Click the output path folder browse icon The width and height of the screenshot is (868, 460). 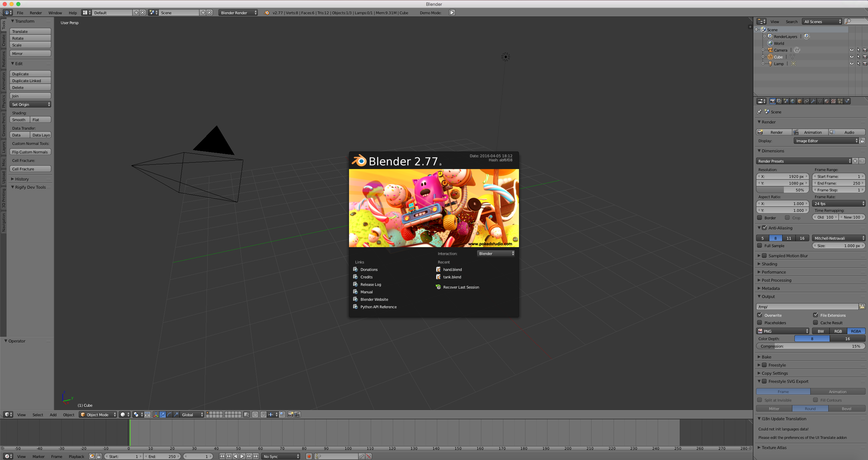[862, 307]
